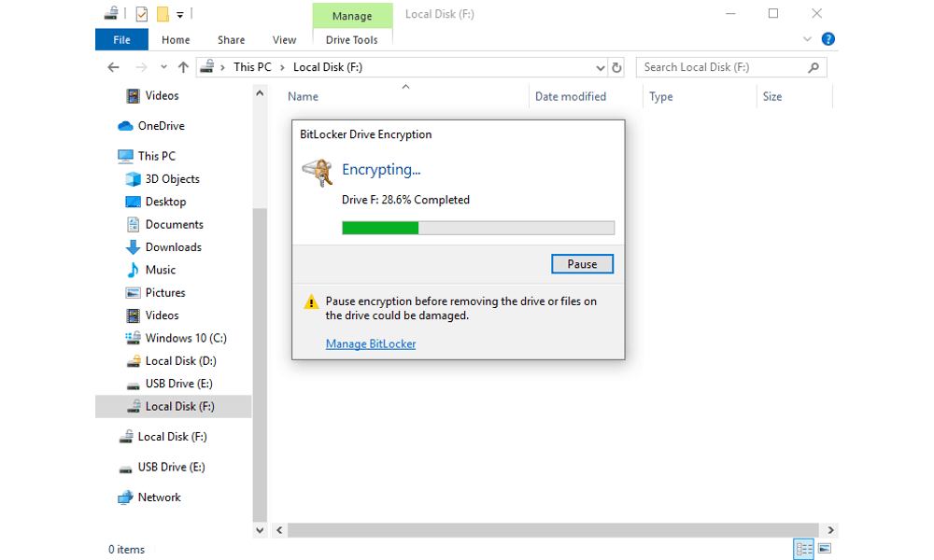Screen dimensions: 934x560
Task: Click Local Disk (F:) in address path
Action: pos(328,67)
